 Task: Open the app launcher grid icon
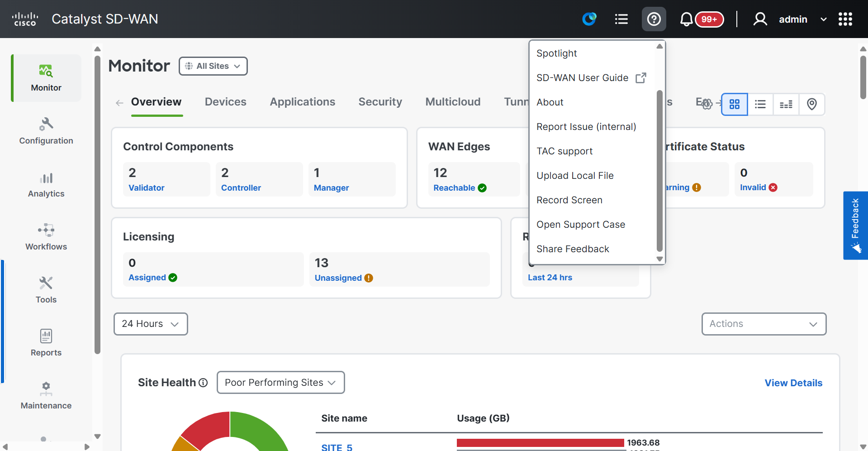845,19
